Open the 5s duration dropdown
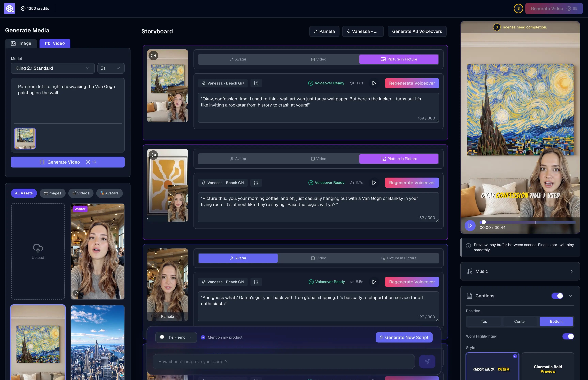Screen dimensions: 588x380 [x=111, y=68]
